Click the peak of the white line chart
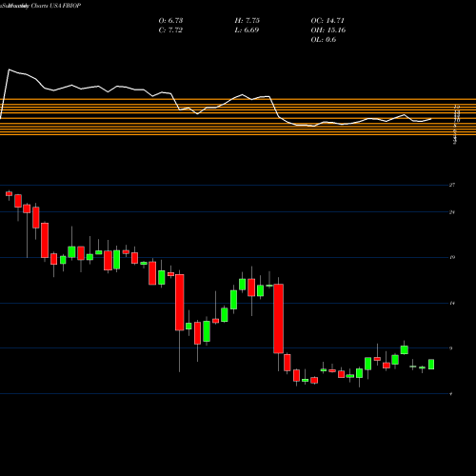This screenshot has height=476, width=476. coord(9,69)
